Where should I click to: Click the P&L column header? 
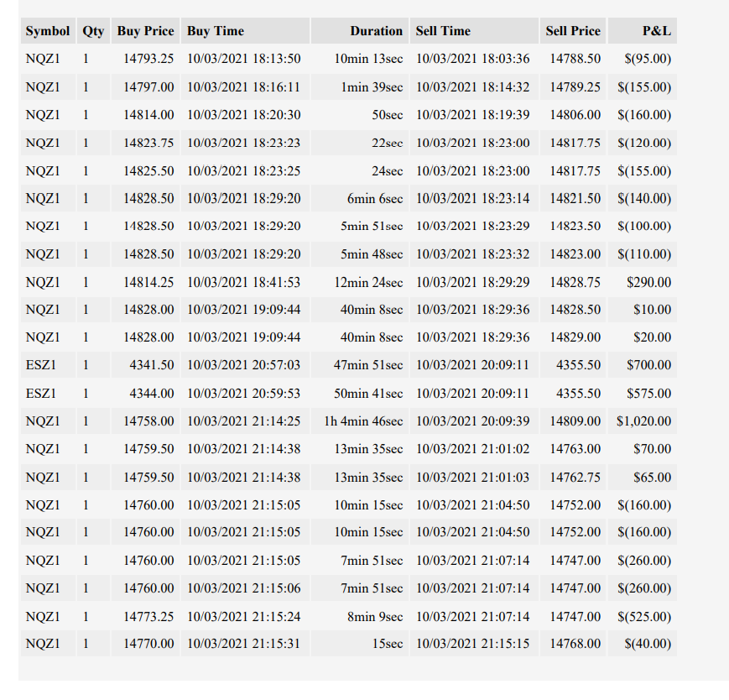[643, 31]
